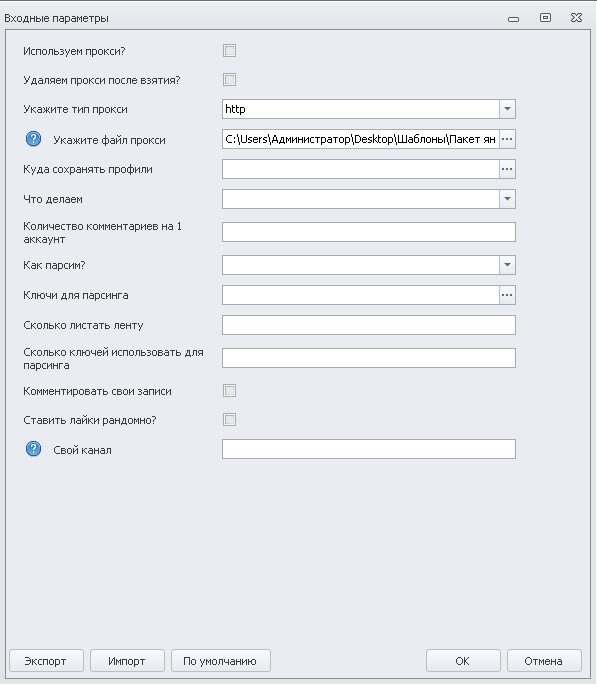The width and height of the screenshot is (597, 685).
Task: Click the Экспорт button
Action: click(x=46, y=661)
